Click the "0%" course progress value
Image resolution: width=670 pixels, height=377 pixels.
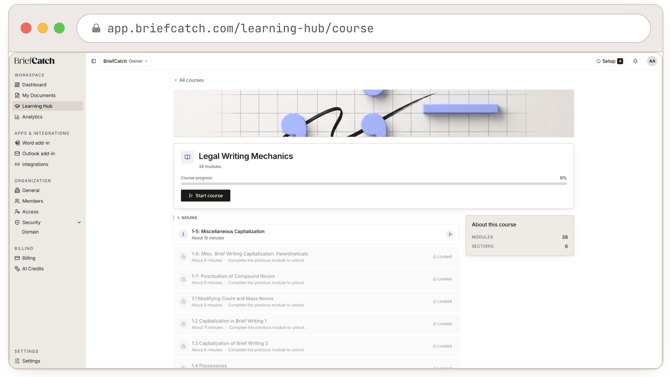[x=563, y=178]
